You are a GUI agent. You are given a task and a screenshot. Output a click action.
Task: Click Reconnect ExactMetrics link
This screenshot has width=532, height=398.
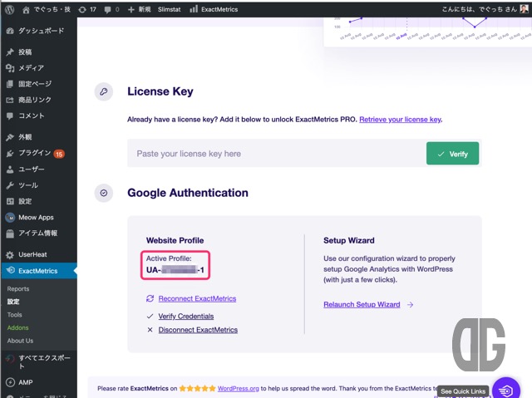(x=197, y=298)
